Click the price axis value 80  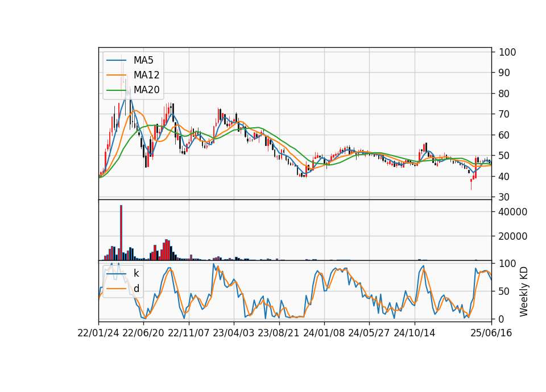[x=504, y=94]
